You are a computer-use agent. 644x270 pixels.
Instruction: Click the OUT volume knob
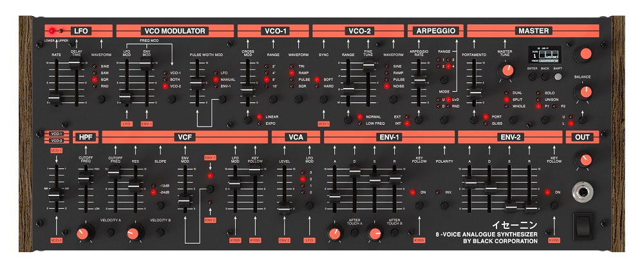(585, 160)
